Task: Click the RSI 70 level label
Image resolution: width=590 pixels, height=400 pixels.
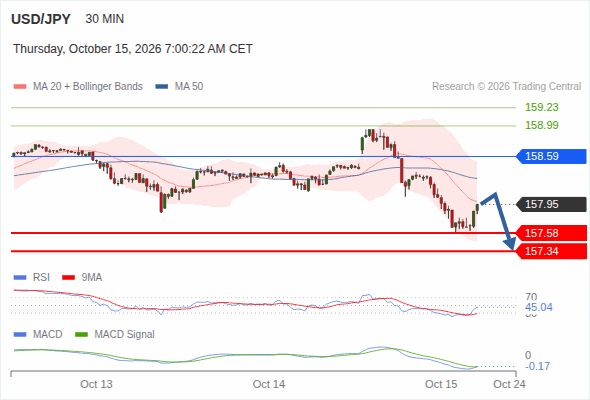Action: point(531,297)
